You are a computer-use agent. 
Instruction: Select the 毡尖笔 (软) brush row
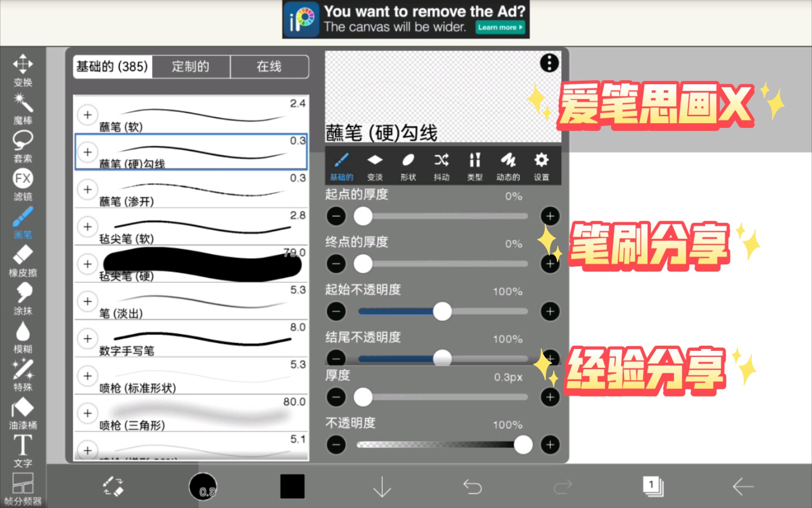pyautogui.click(x=191, y=227)
